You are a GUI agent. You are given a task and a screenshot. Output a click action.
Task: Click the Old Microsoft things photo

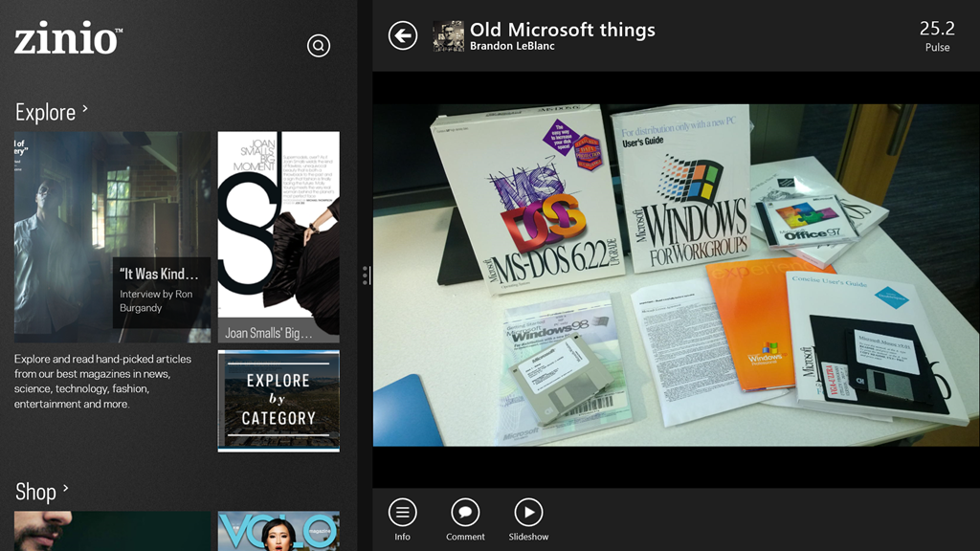tap(677, 275)
